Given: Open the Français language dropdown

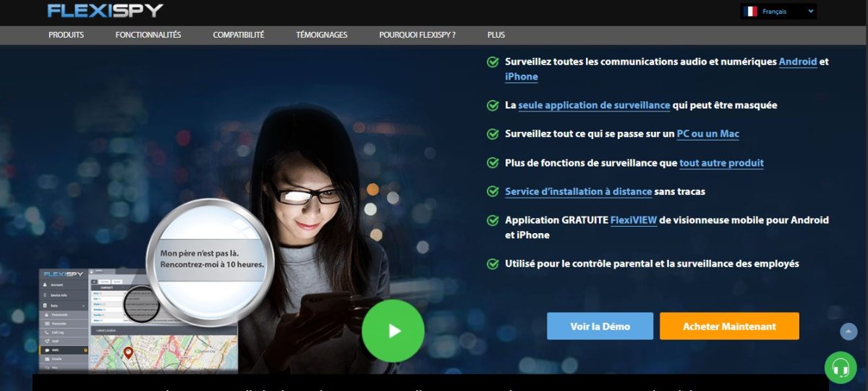Looking at the screenshot, I should 779,11.
